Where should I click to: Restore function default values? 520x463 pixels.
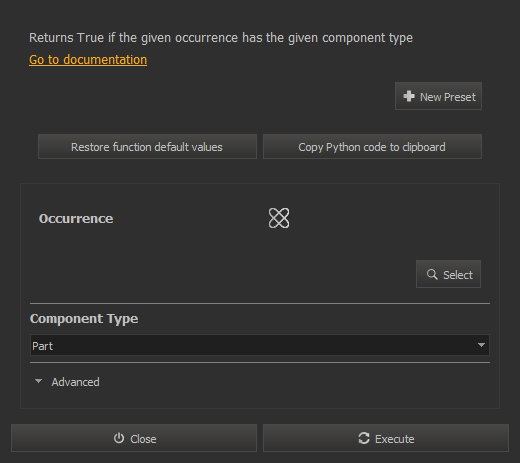click(x=147, y=147)
